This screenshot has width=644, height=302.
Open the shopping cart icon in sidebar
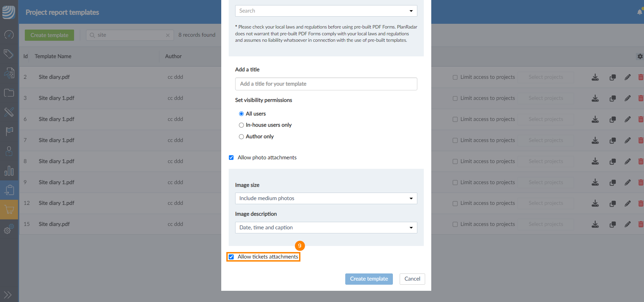tap(9, 210)
